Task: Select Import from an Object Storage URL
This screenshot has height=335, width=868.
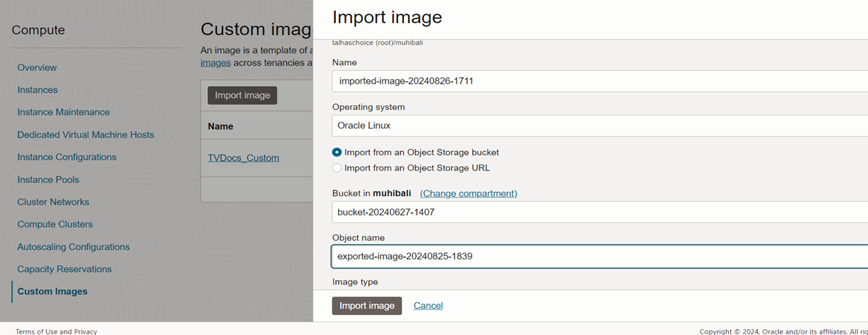Action: (x=337, y=168)
